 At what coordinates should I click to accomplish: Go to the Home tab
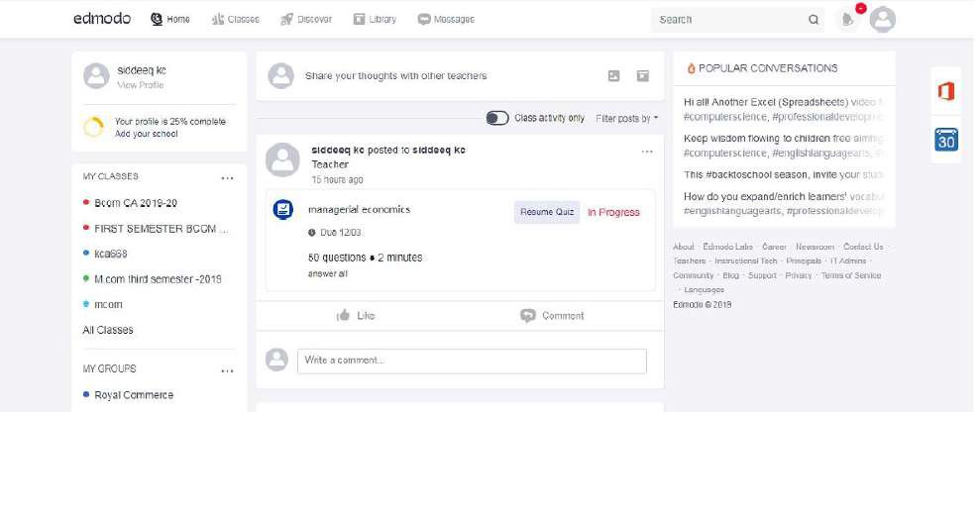tap(170, 20)
